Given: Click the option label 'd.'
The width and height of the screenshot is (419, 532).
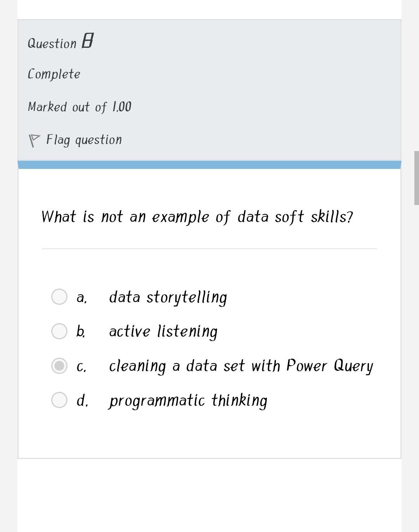Looking at the screenshot, I should [82, 400].
